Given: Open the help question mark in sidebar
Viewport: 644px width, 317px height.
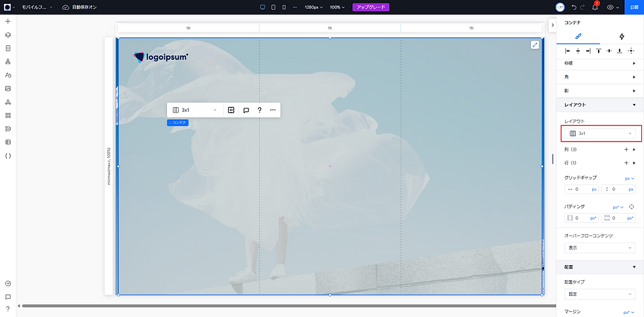Looking at the screenshot, I should click(x=8, y=308).
